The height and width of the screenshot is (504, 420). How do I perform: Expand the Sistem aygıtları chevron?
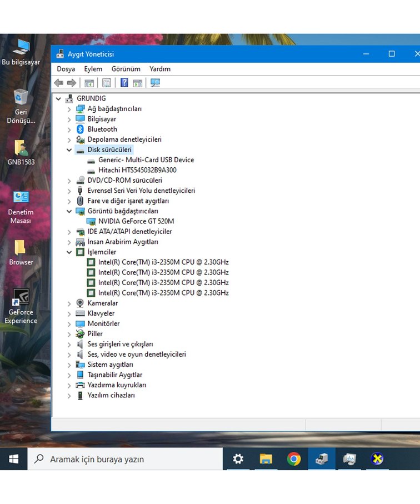[69, 365]
